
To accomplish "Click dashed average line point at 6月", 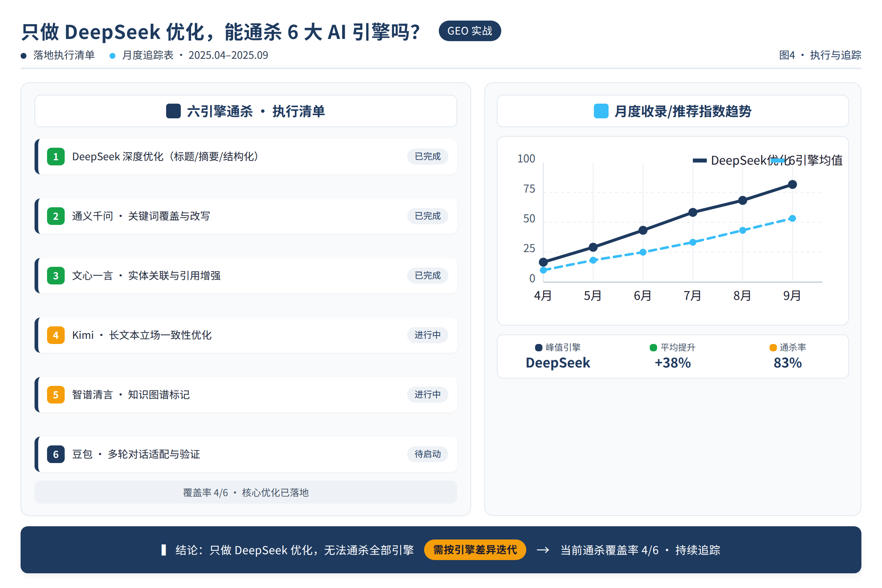I will tap(643, 252).
